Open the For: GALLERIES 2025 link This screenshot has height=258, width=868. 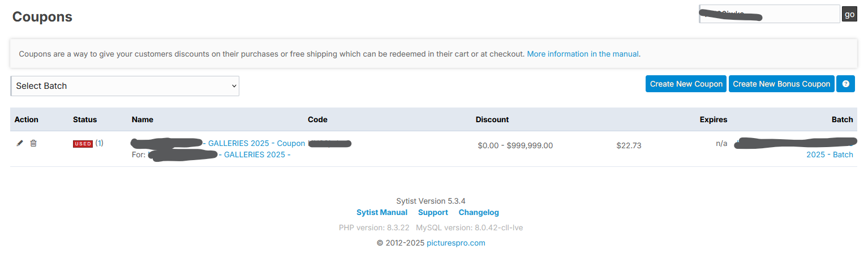[257, 155]
